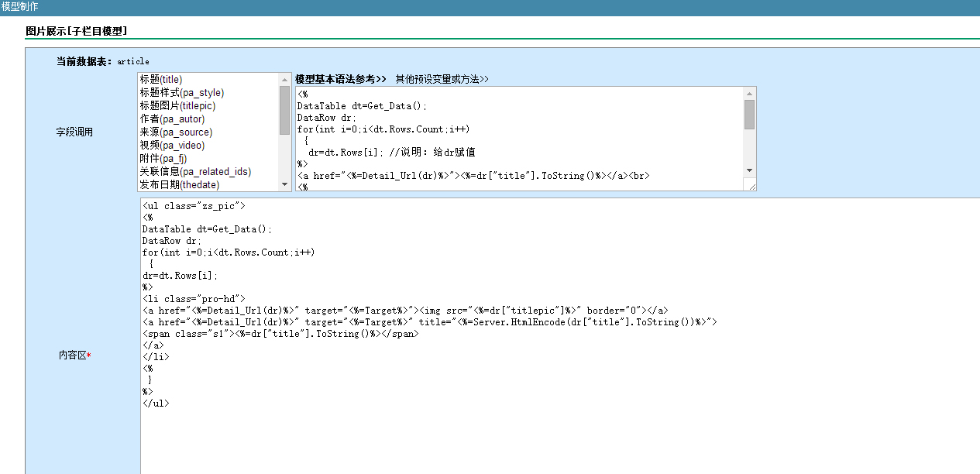Click inside the syntax reference sample code box
This screenshot has height=474, width=980.
click(x=511, y=138)
